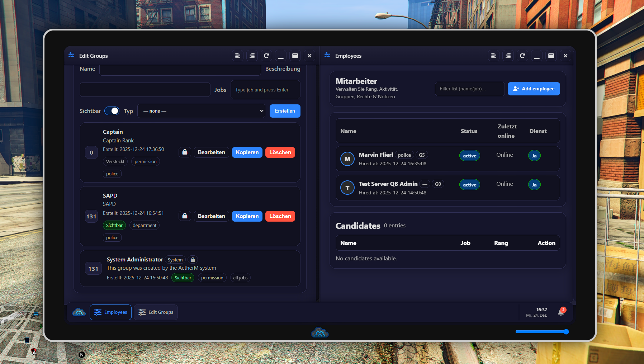Image resolution: width=644 pixels, height=364 pixels.
Task: Switch to Edit Groups taskbar tab
Action: coord(156,312)
